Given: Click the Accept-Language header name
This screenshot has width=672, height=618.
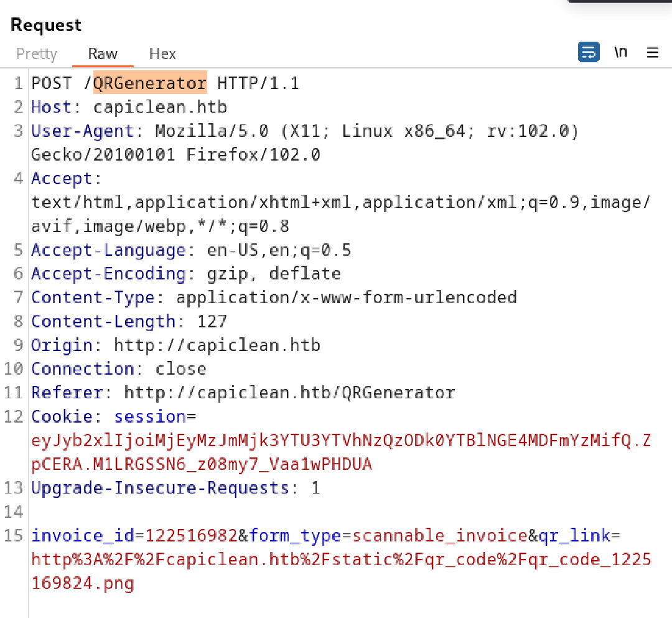Looking at the screenshot, I should pyautogui.click(x=109, y=250).
